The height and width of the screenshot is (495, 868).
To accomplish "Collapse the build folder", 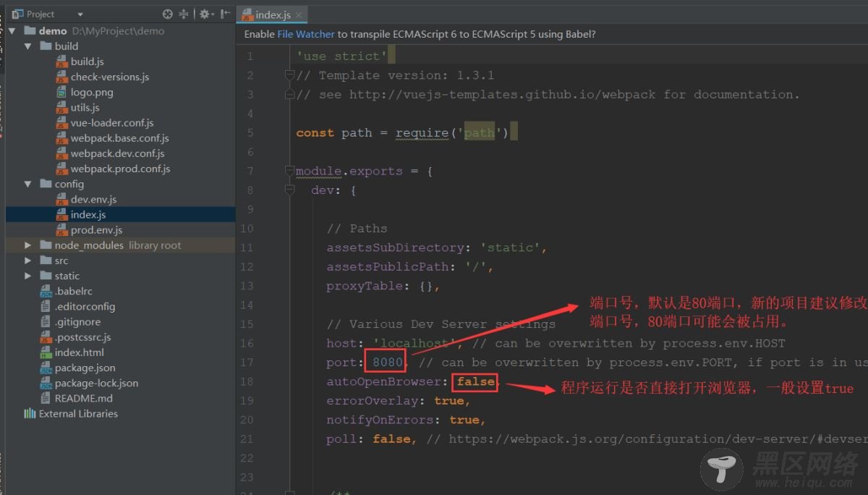I will [27, 46].
